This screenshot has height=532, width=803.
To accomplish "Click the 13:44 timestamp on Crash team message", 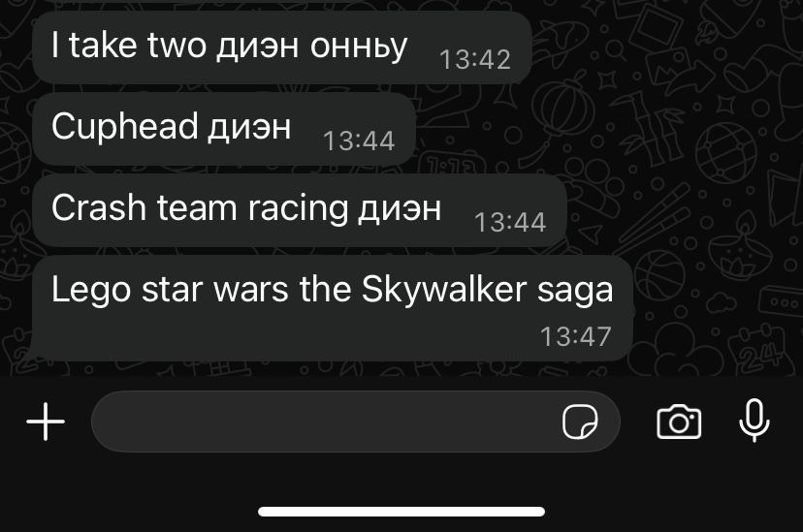I will 510,222.
